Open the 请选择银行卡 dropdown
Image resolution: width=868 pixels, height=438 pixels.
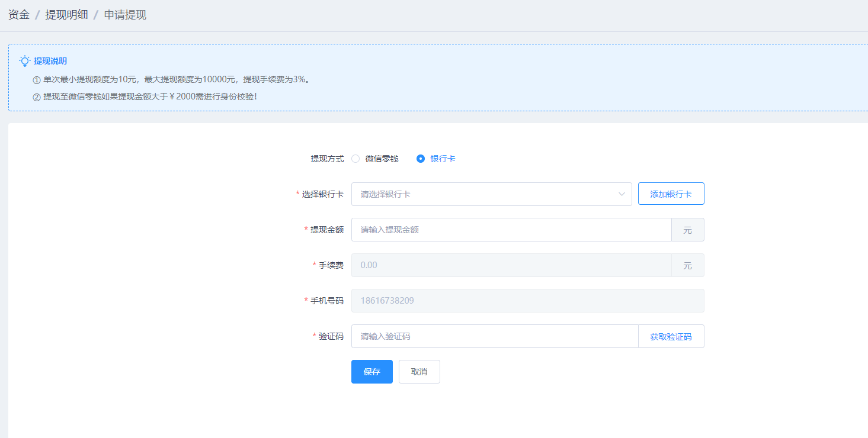(x=486, y=194)
